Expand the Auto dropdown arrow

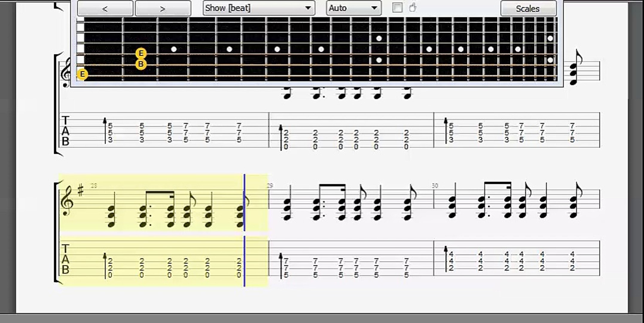(374, 8)
